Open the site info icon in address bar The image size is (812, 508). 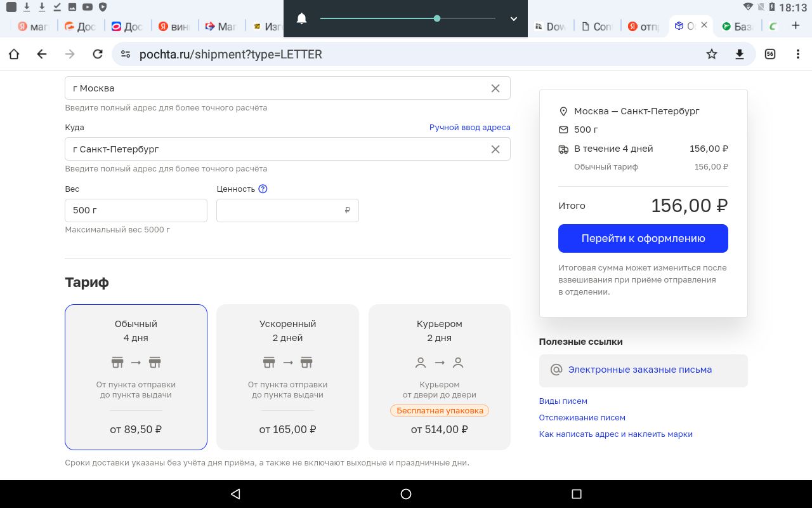coord(126,54)
